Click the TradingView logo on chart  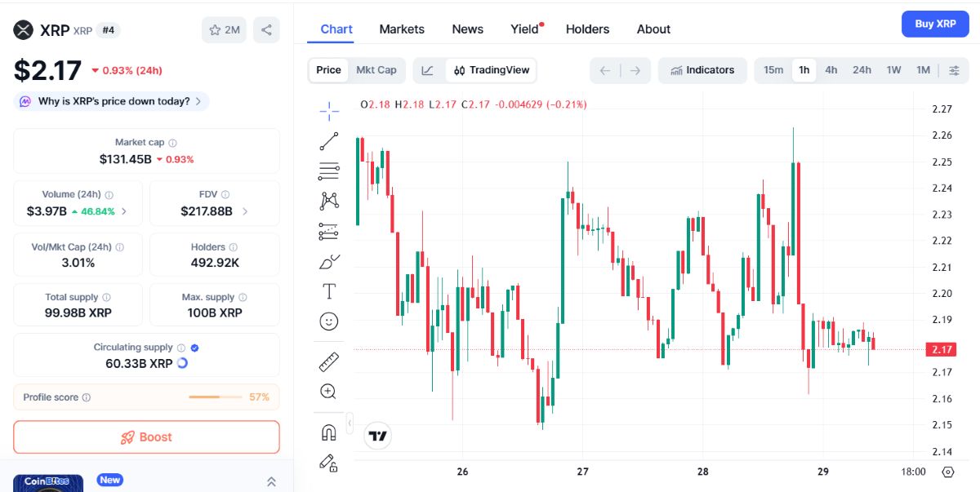(x=377, y=437)
